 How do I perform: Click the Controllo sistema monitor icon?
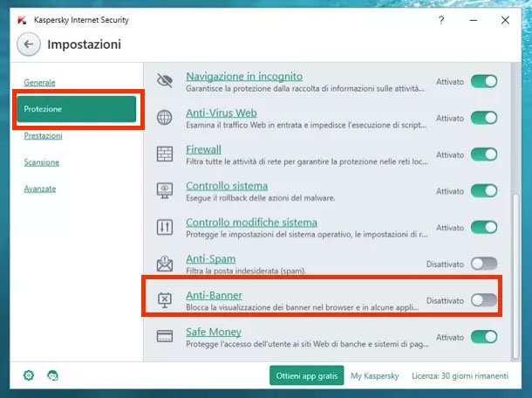coord(164,190)
